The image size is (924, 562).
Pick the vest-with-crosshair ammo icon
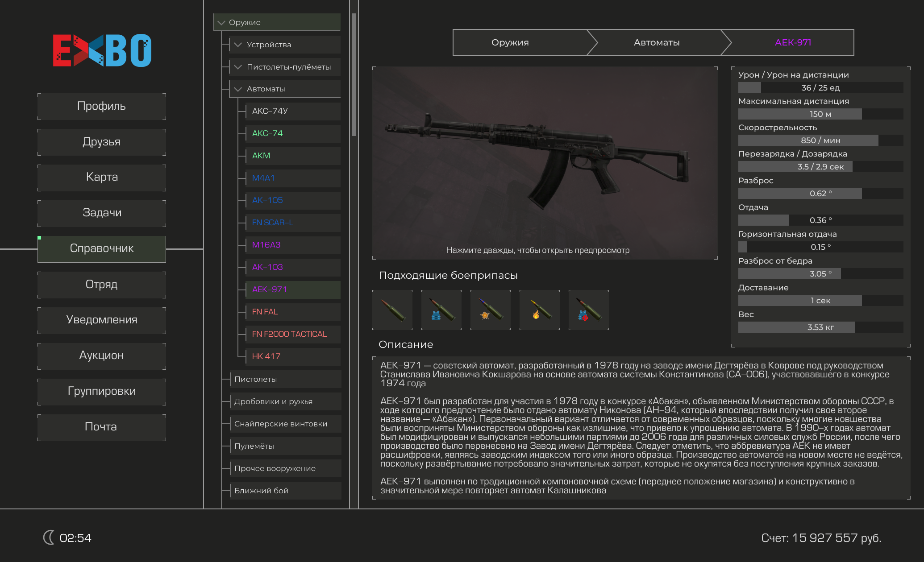point(589,310)
